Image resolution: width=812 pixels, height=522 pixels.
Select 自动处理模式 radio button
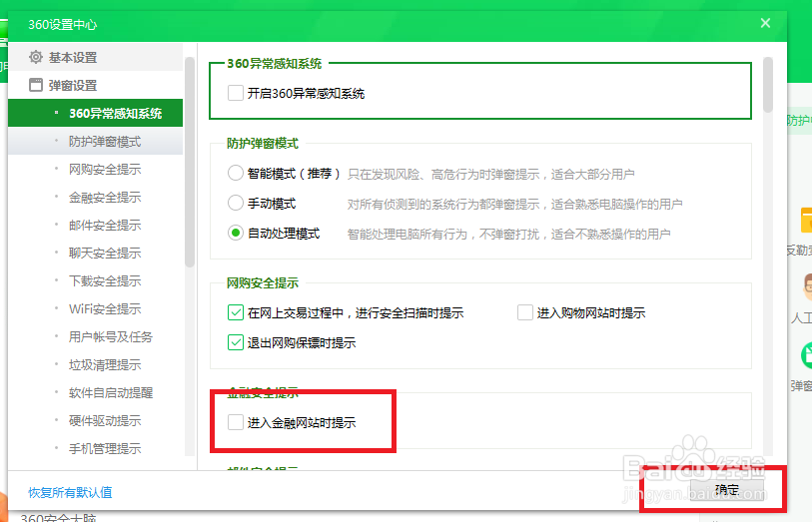click(x=236, y=233)
